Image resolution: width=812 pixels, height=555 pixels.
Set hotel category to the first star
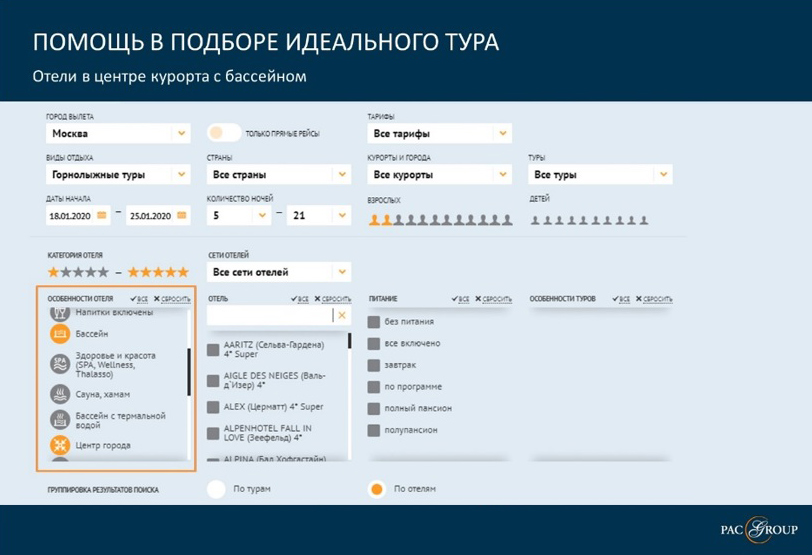[54, 272]
